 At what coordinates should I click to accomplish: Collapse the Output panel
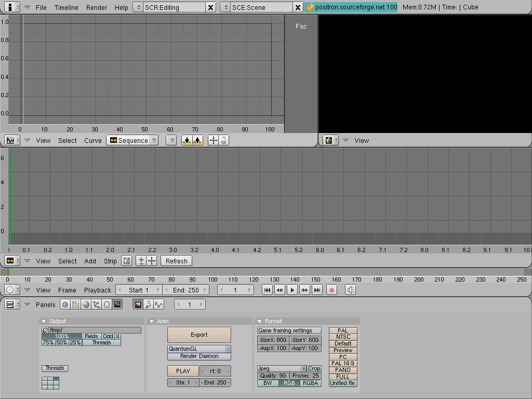(44, 321)
